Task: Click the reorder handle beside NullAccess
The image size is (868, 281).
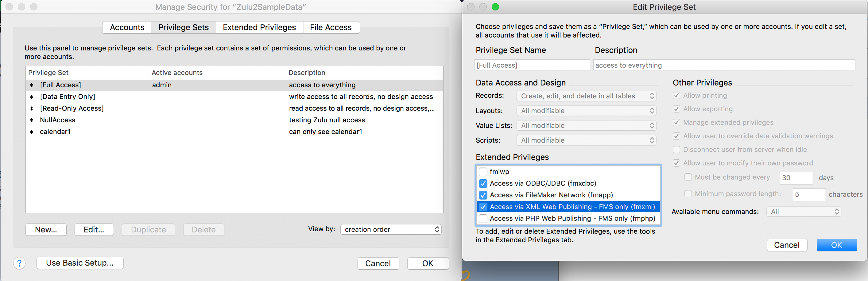Action: click(32, 120)
